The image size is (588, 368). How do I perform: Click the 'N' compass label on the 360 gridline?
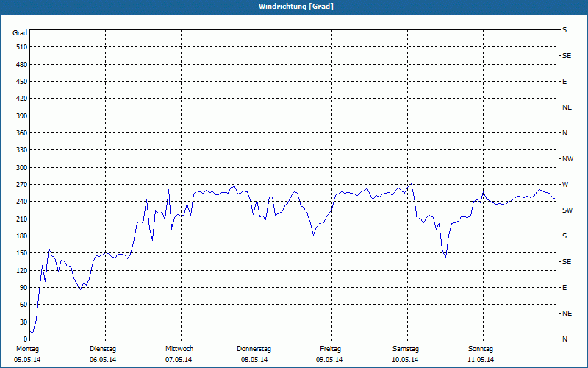[x=564, y=133]
